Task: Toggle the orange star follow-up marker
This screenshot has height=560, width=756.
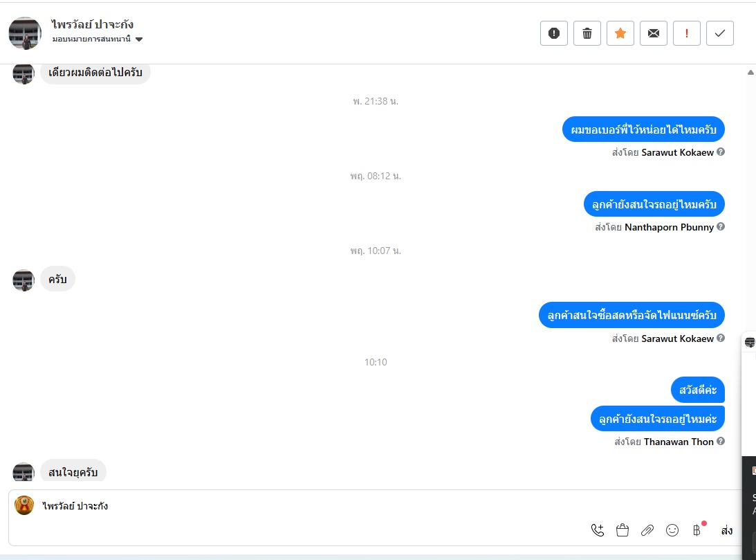Action: pyautogui.click(x=620, y=33)
